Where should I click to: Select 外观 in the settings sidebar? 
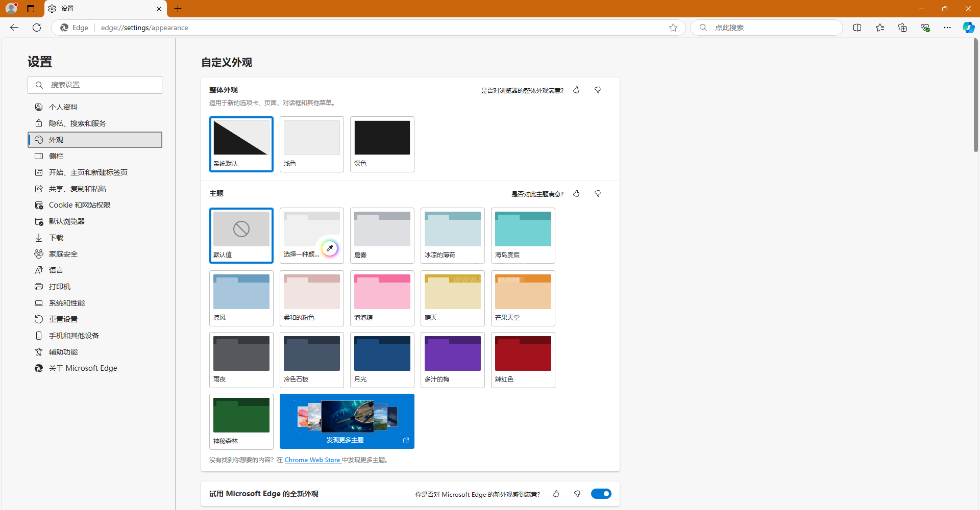[95, 140]
